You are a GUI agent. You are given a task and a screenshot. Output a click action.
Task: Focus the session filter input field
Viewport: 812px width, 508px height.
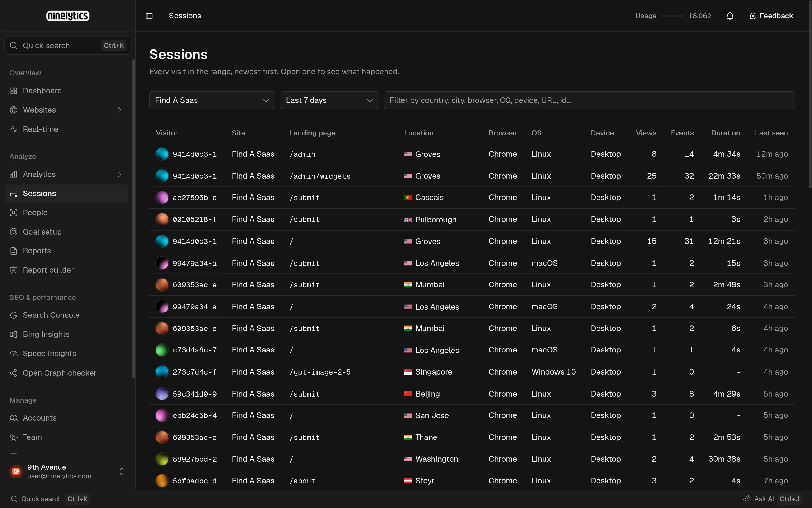click(589, 100)
